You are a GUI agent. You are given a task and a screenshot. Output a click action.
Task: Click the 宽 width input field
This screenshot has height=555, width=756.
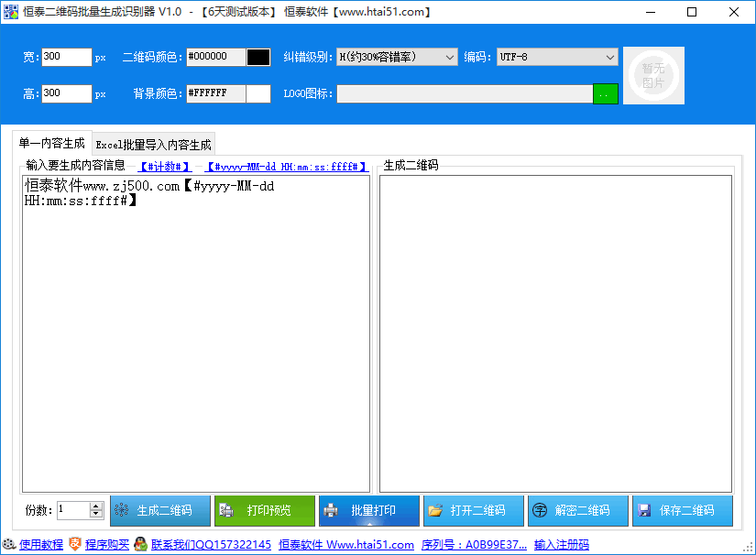(x=67, y=57)
